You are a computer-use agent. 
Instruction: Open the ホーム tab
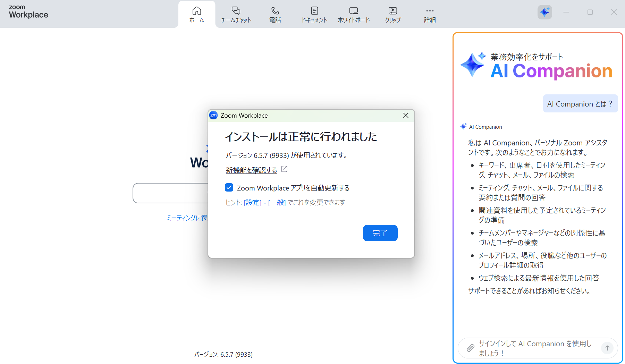(197, 15)
